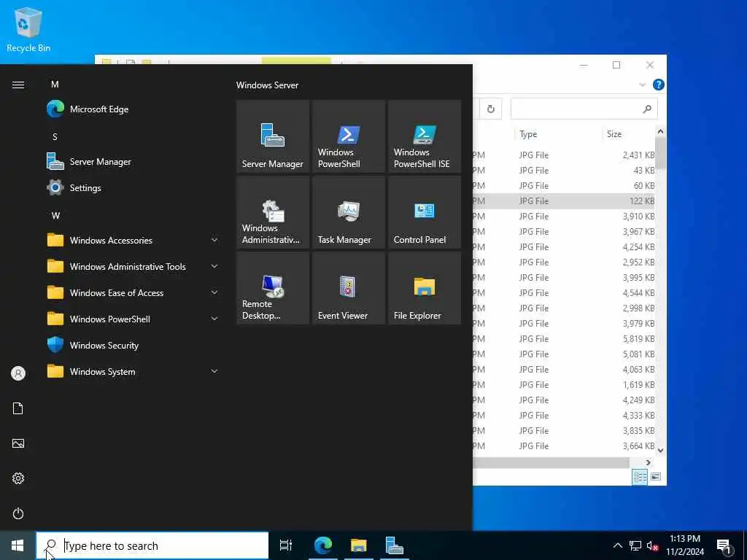The height and width of the screenshot is (560, 747).
Task: Select the file row sized 122 KB
Action: click(x=564, y=201)
